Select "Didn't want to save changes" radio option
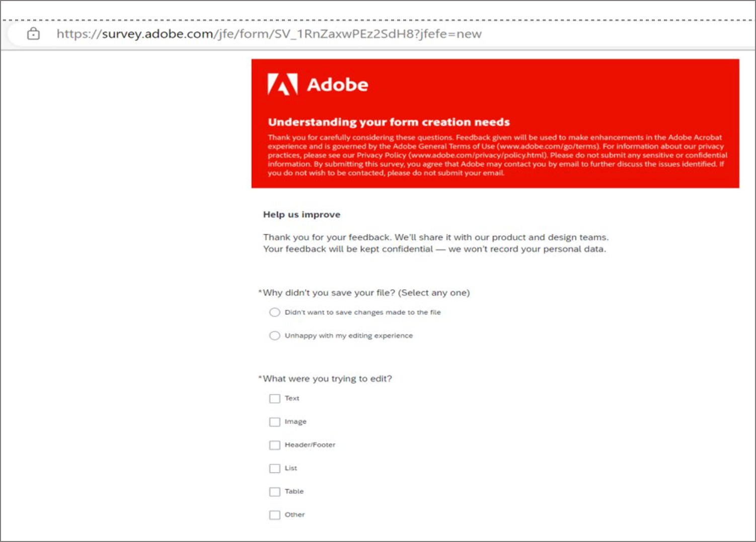 (274, 312)
